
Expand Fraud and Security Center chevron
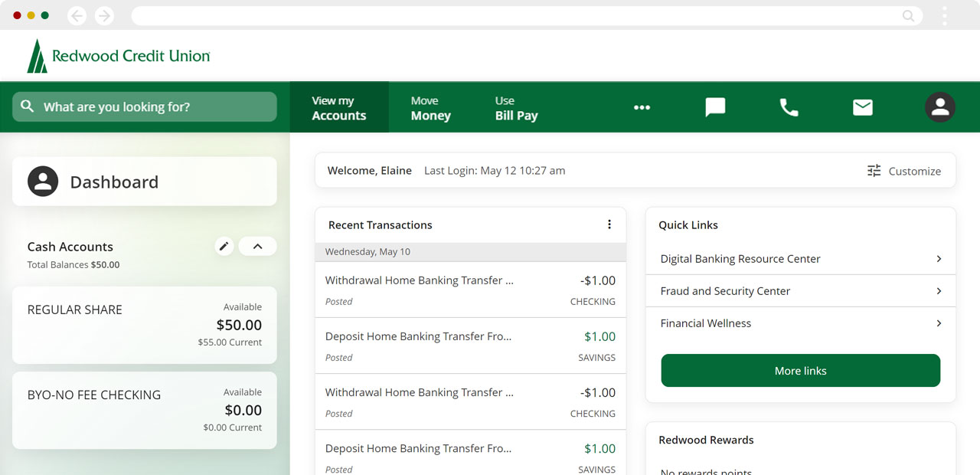(939, 291)
